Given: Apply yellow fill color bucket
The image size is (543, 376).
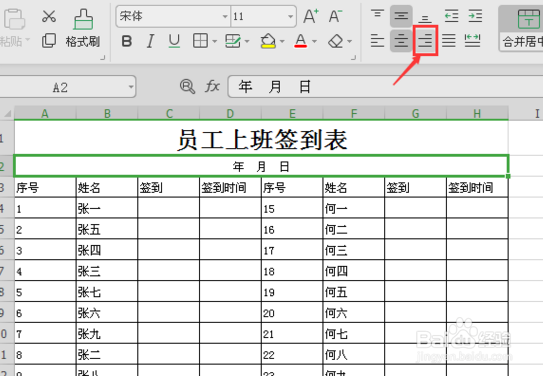Looking at the screenshot, I should click(268, 41).
